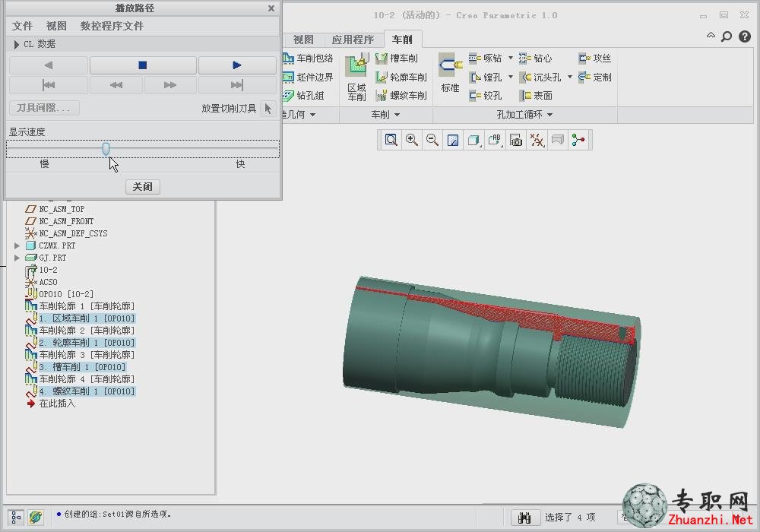Click the rewind to start button
Screen dimensions: 760x532
click(49, 85)
